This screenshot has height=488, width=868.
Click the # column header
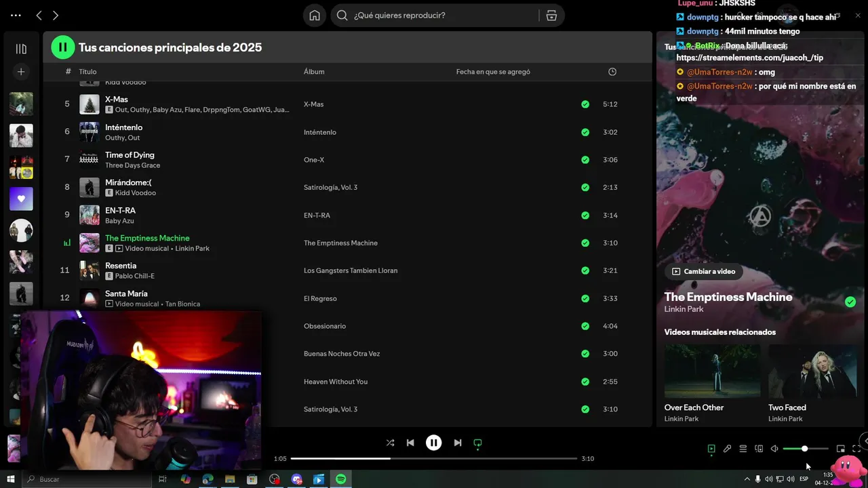(68, 72)
